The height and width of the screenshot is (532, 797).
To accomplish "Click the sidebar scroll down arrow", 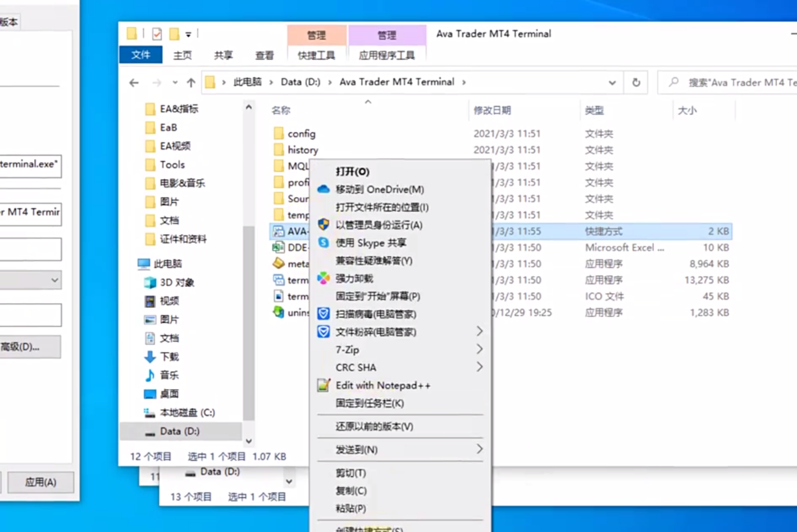I will click(249, 442).
